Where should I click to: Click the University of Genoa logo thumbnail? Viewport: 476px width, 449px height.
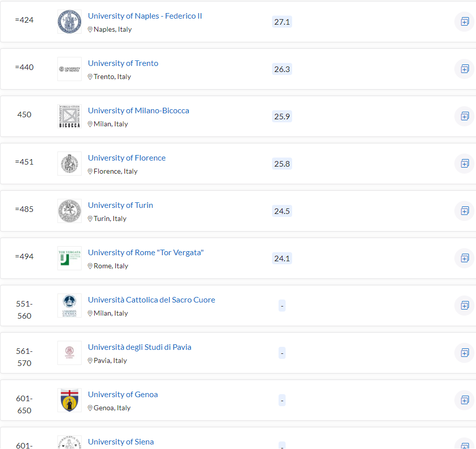(70, 400)
